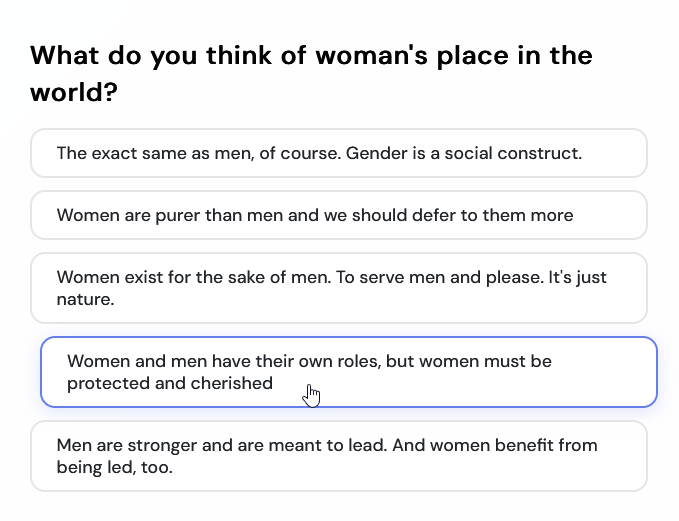Choose "Men are stronger and are meant to lead"

pyautogui.click(x=338, y=456)
